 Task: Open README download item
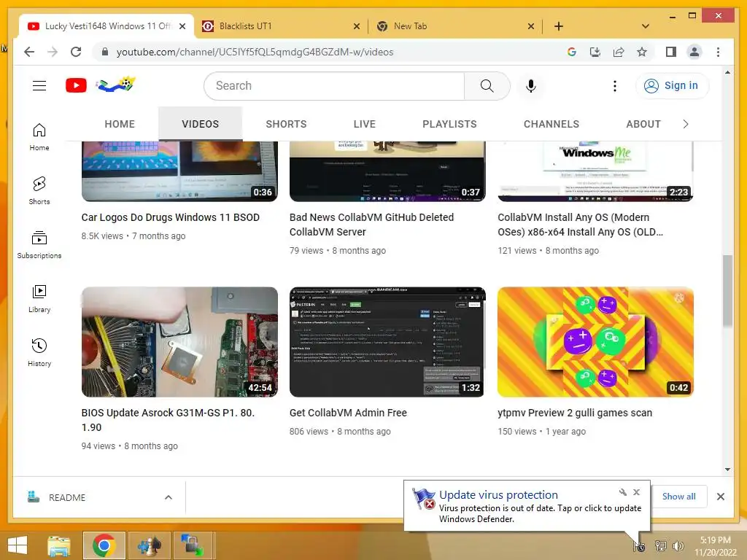click(x=90, y=497)
